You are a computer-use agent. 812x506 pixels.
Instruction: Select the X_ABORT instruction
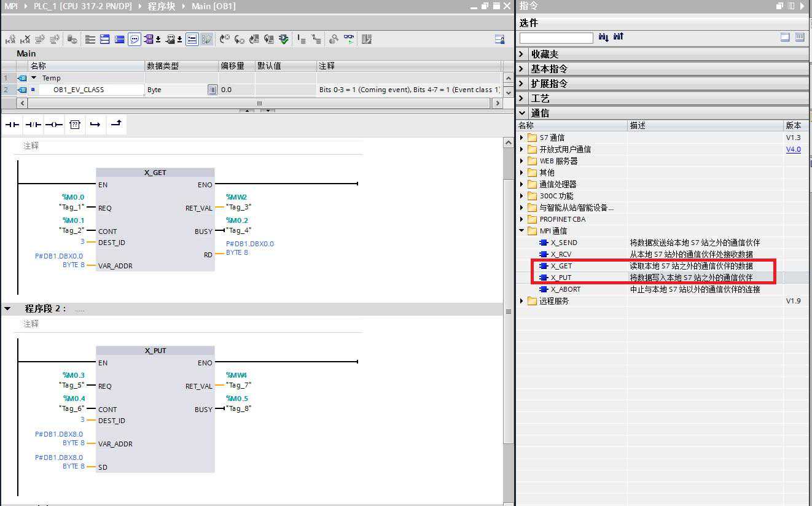565,289
